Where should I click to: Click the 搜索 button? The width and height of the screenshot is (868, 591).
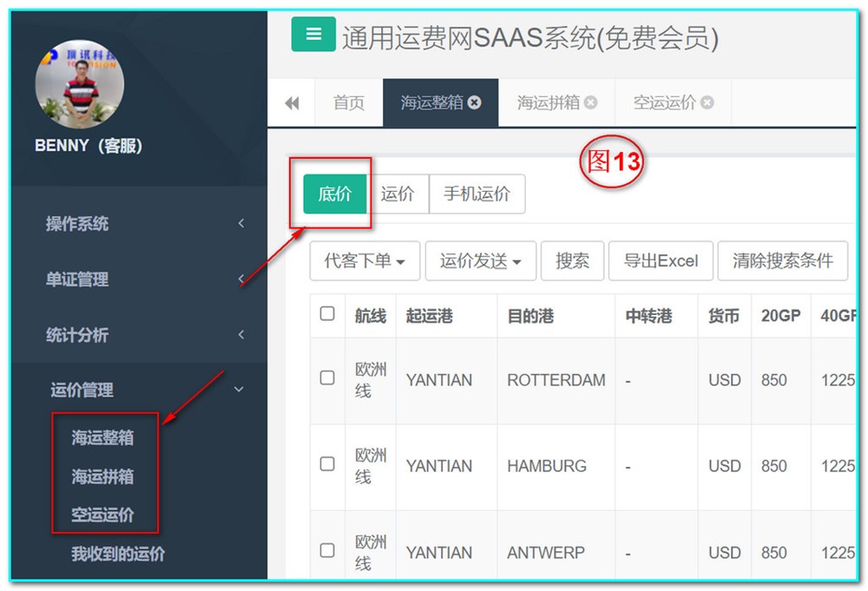point(572,261)
